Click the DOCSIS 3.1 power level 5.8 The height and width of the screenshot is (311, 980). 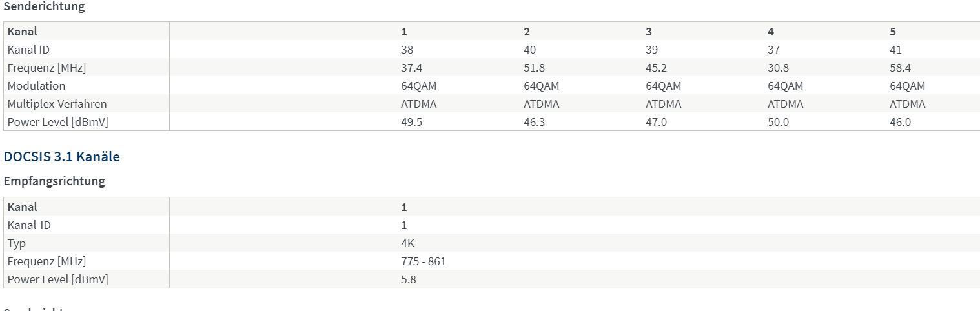408,279
